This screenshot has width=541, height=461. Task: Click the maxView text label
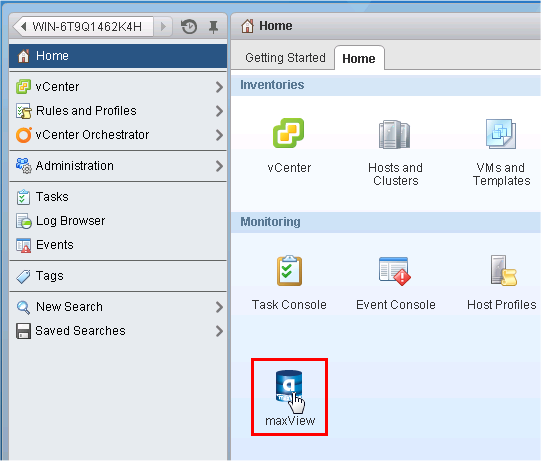(290, 421)
